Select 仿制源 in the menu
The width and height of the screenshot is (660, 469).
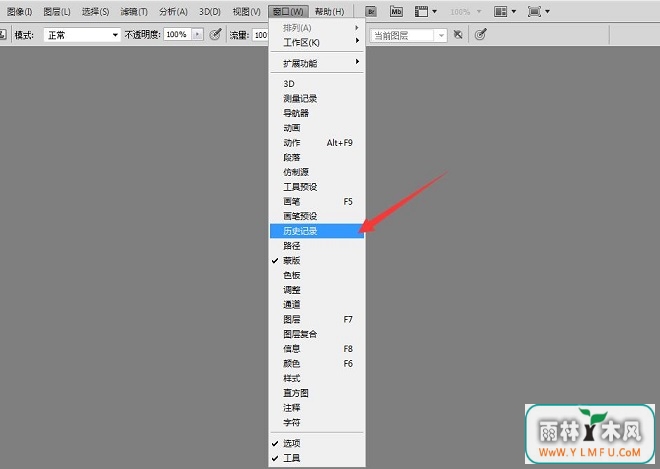click(317, 172)
